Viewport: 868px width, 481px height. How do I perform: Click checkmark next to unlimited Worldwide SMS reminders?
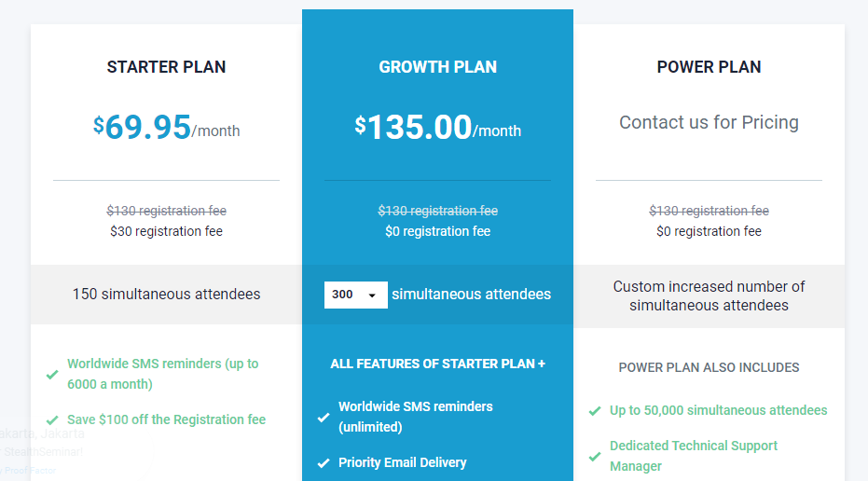tap(324, 418)
